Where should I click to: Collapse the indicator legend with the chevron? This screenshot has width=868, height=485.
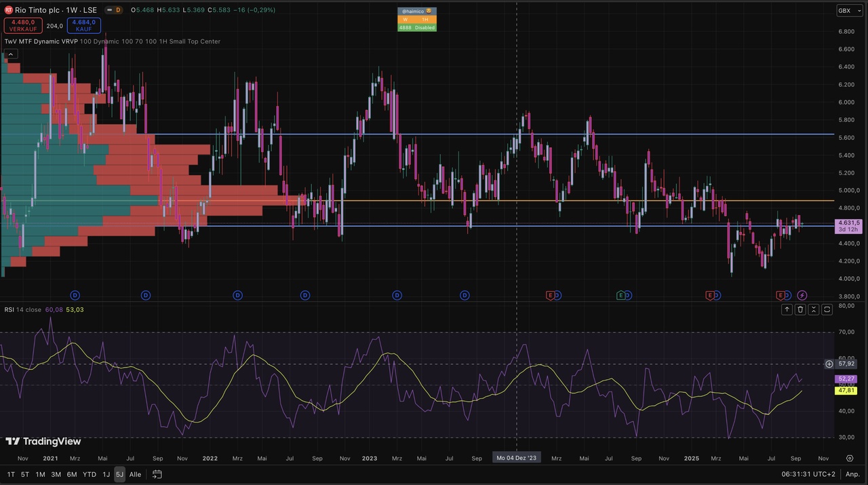12,54
